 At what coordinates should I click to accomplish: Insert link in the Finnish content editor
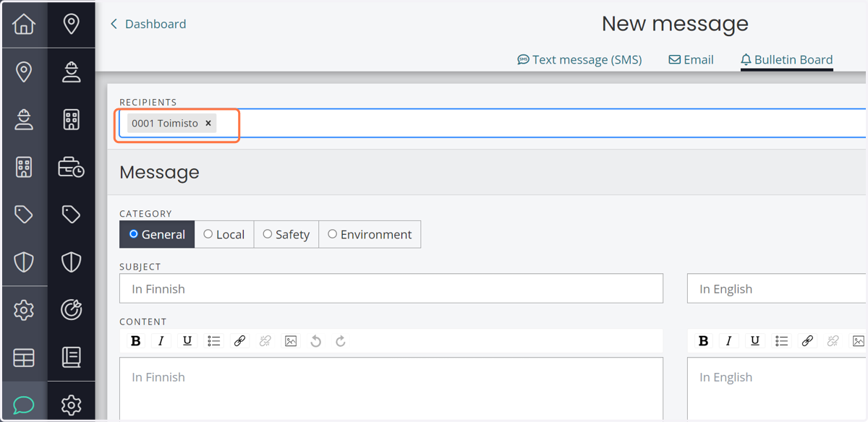click(239, 341)
